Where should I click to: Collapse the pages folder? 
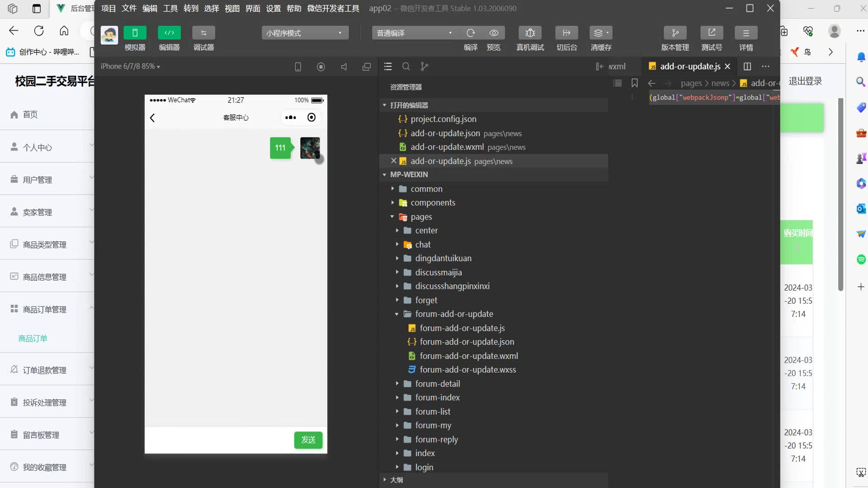click(494, 217)
